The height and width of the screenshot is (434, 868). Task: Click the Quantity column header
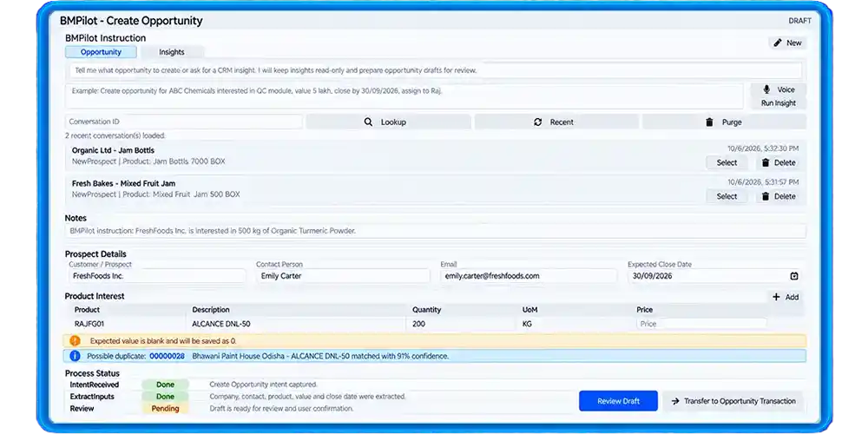[x=427, y=310]
